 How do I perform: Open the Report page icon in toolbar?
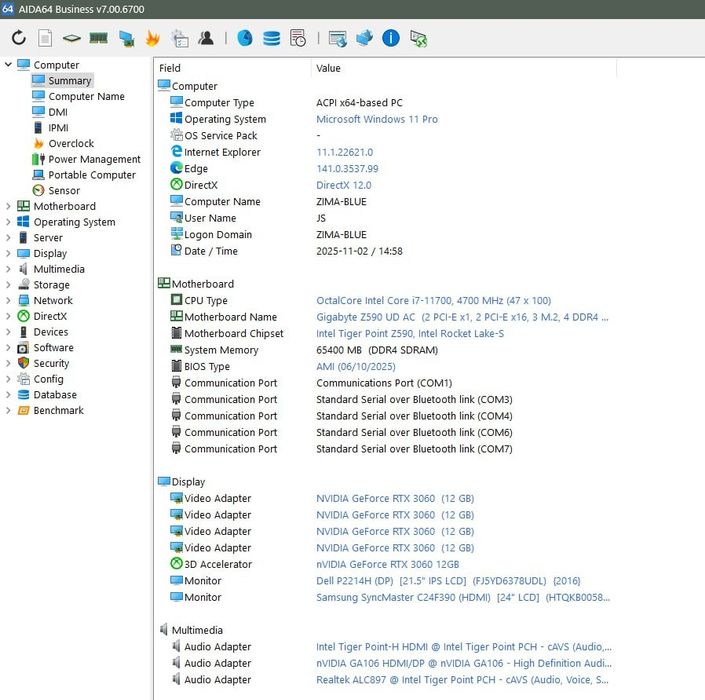(45, 38)
